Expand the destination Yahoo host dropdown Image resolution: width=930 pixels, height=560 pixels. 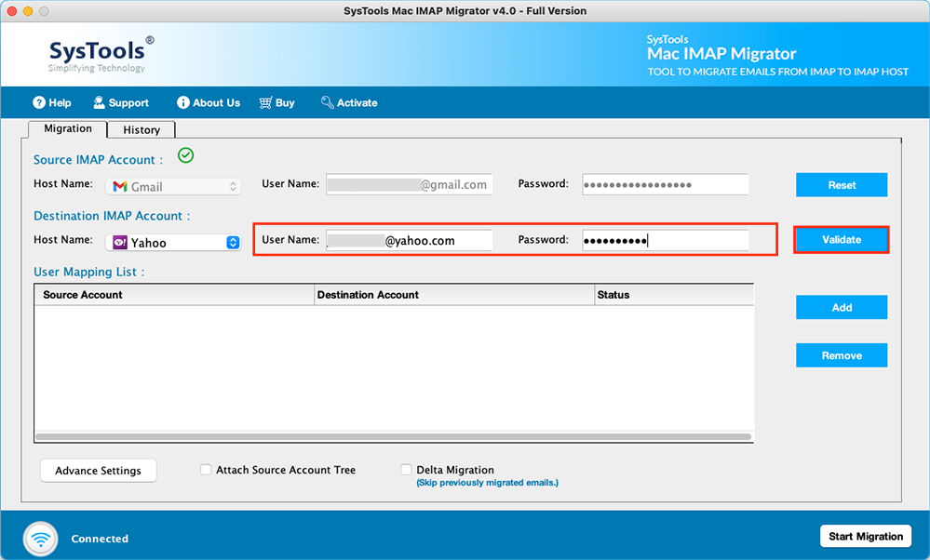[174, 243]
